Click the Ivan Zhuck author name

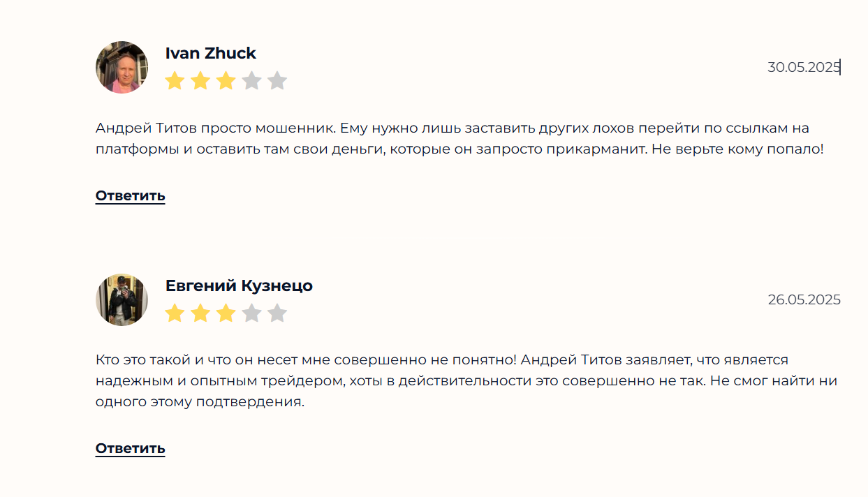click(x=211, y=53)
